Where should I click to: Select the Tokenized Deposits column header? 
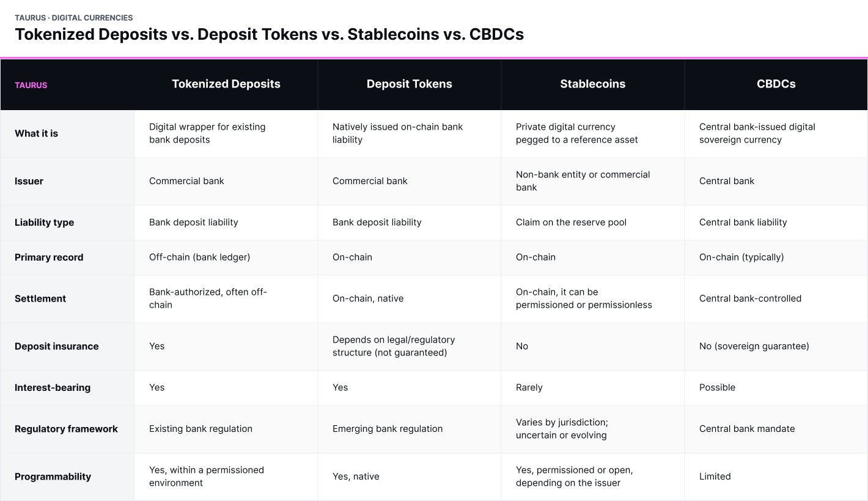226,84
